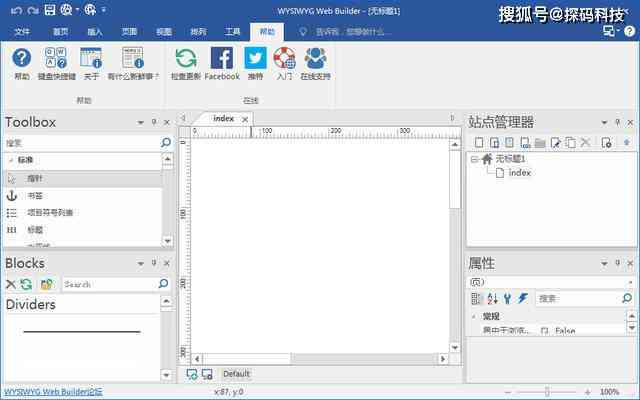Click the A-Z alphabetical sort icon in 属性

pyautogui.click(x=493, y=299)
